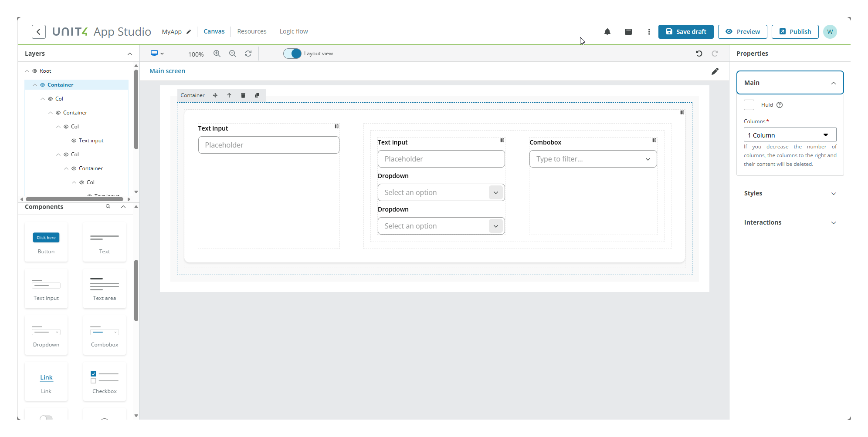Collapse the Root tree node
This screenshot has width=868, height=437.
[x=27, y=71]
